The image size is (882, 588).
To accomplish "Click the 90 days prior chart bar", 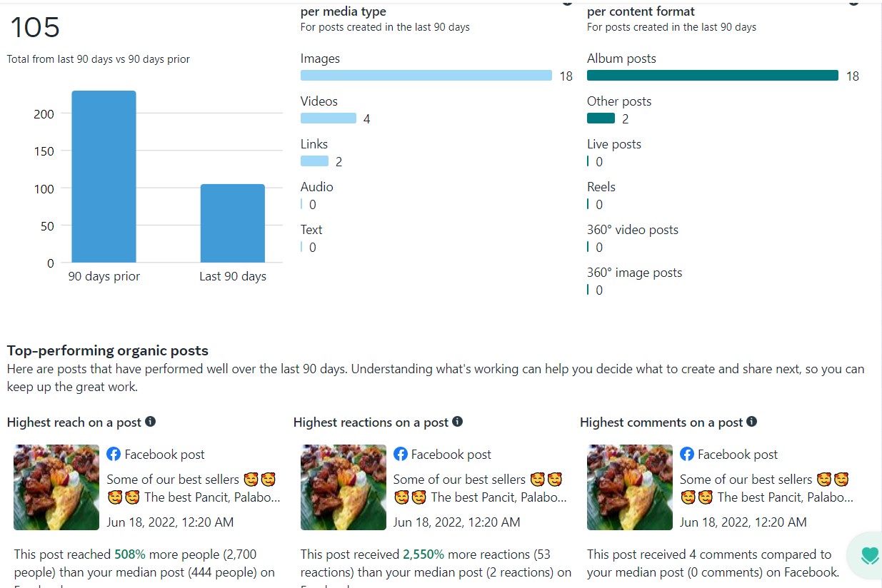I will (104, 177).
